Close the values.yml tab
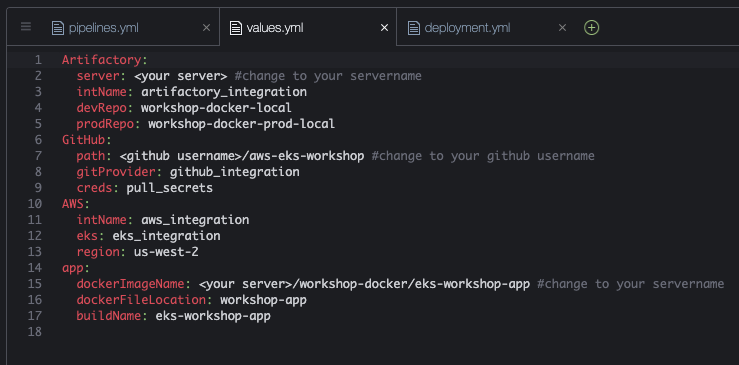This screenshot has height=365, width=739. click(x=384, y=28)
